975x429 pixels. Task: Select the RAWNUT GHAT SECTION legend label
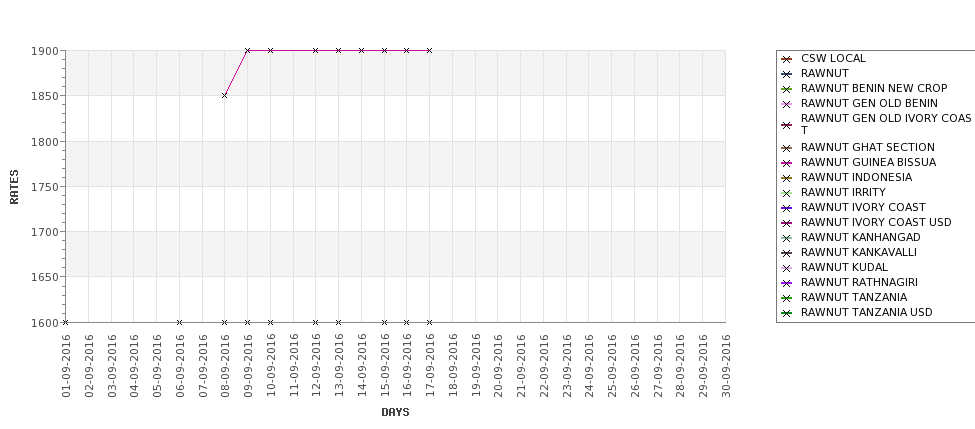tap(867, 147)
